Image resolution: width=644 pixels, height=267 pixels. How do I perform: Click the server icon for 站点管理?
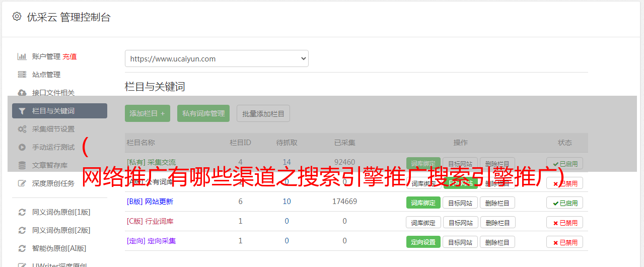point(22,75)
